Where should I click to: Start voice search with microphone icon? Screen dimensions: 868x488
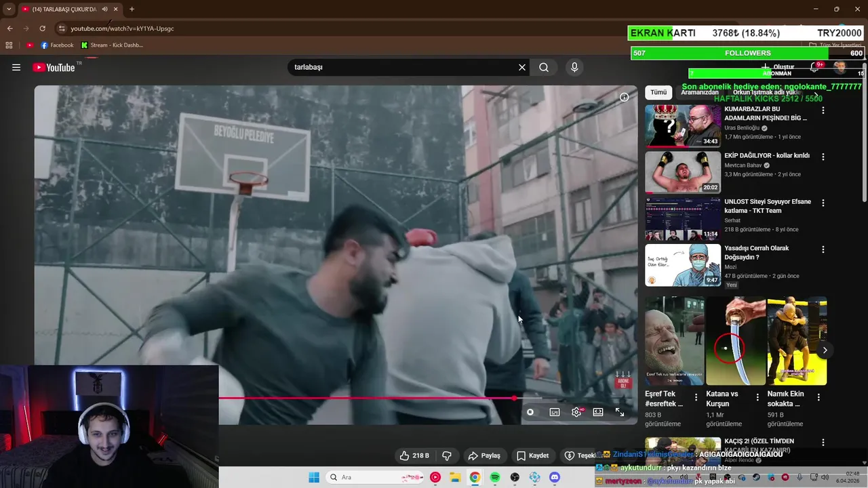tap(574, 67)
